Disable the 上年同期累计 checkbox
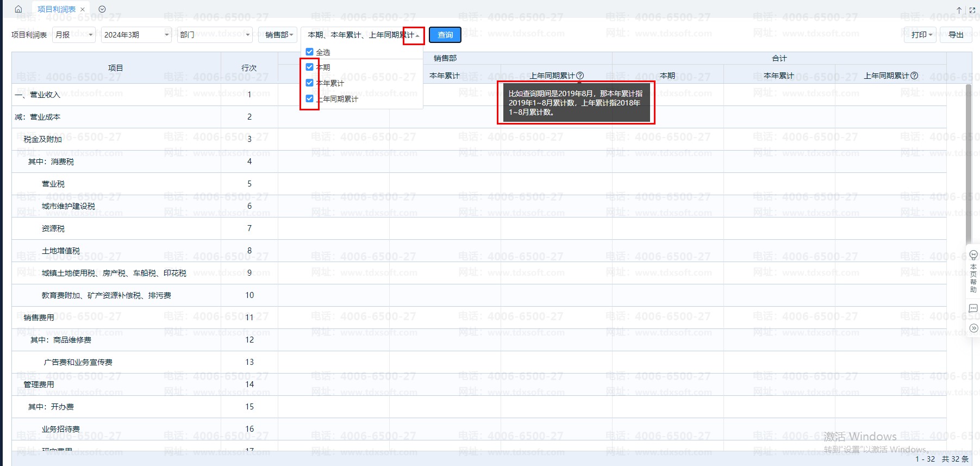980x466 pixels. [x=309, y=98]
